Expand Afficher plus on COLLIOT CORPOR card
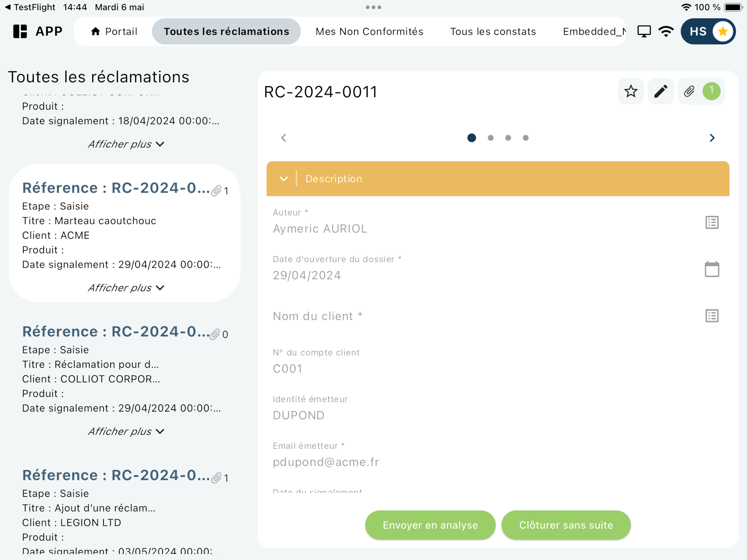The image size is (747, 560). pyautogui.click(x=126, y=431)
